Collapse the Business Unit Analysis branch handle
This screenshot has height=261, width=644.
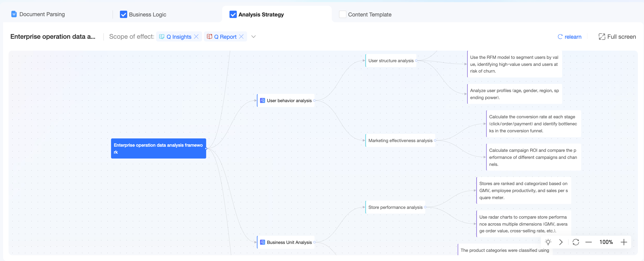click(x=314, y=242)
